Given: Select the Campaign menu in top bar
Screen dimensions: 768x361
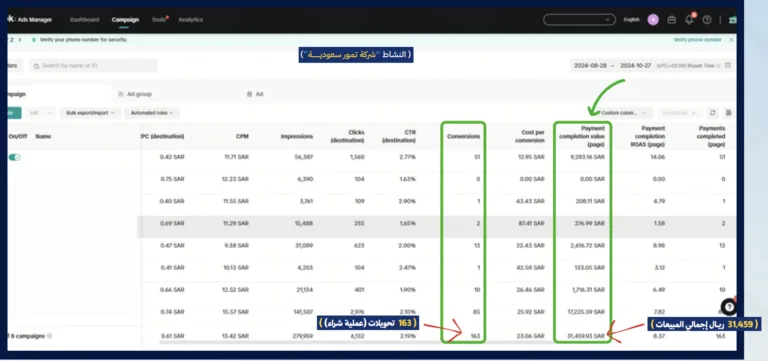Looking at the screenshot, I should 125,20.
